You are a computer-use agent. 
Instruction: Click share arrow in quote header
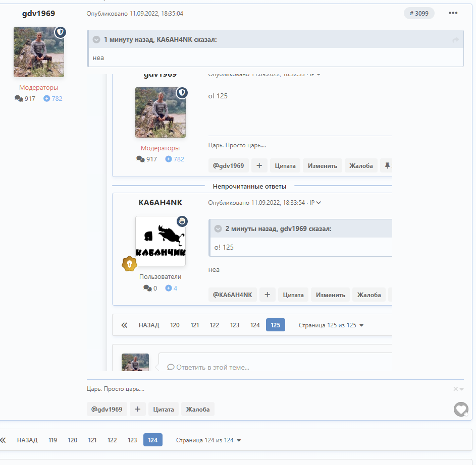tap(456, 40)
